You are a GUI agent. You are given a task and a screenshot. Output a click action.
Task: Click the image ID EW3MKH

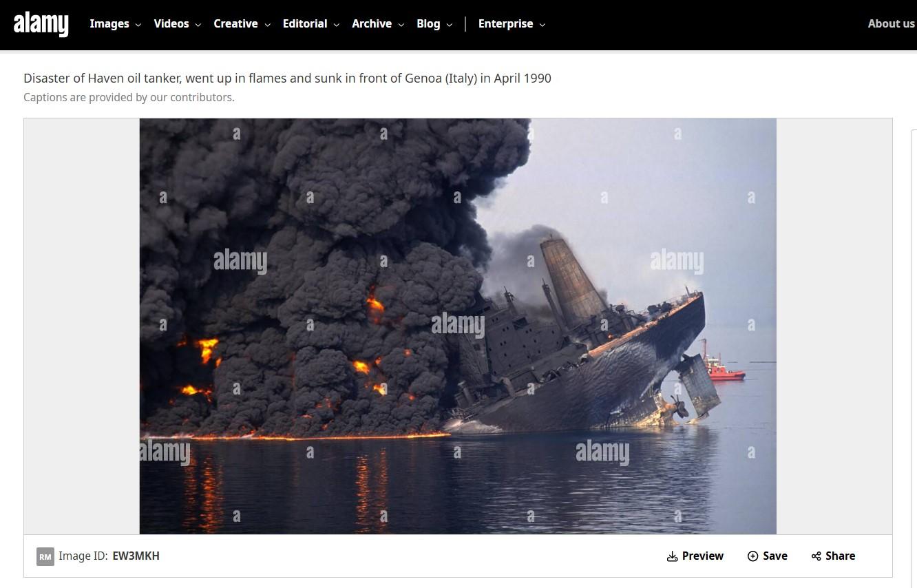click(x=136, y=556)
